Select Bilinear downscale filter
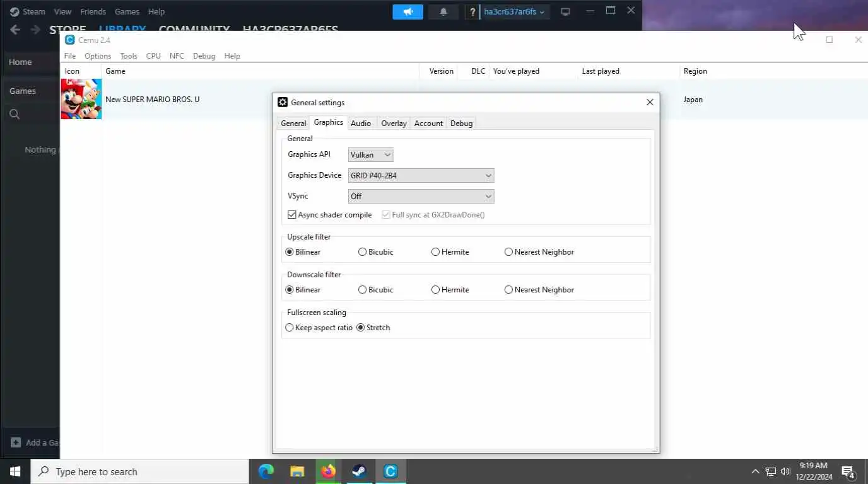The image size is (868, 484). pos(290,290)
